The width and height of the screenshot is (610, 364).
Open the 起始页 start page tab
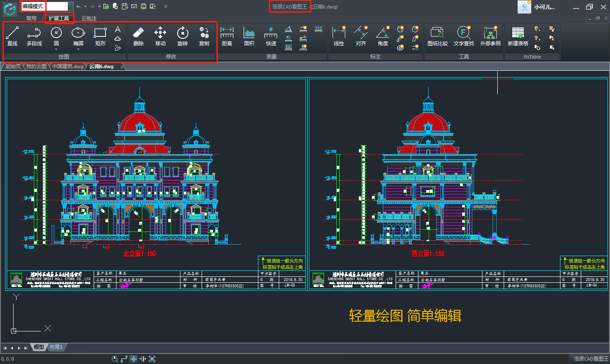12,66
